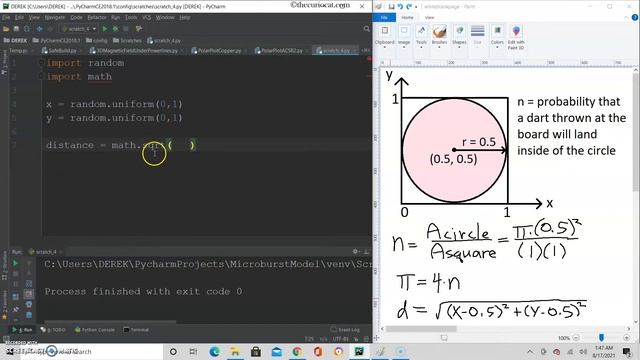Switch to the View tab in Paint

429,18
